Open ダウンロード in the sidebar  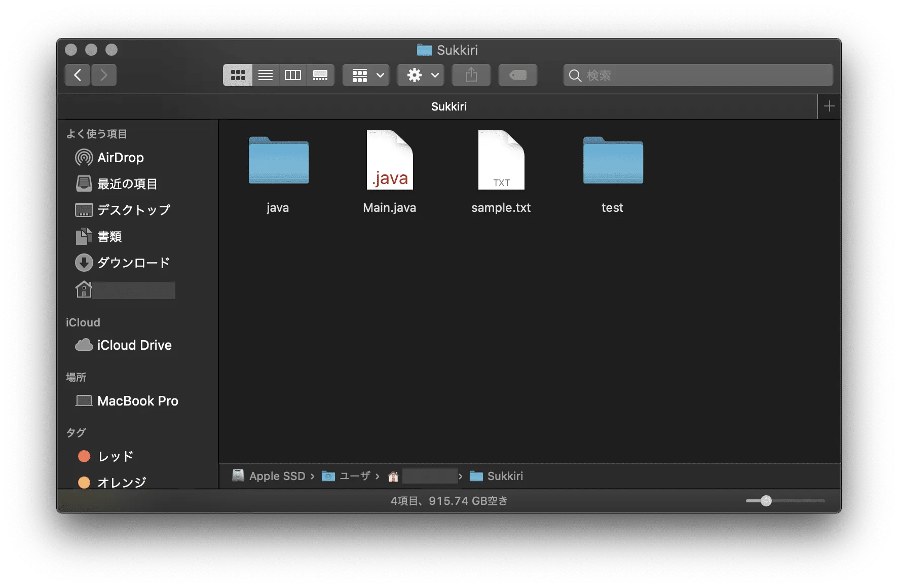point(123,263)
